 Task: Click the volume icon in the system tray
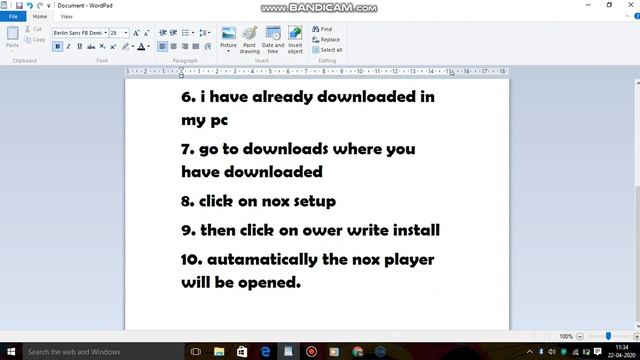click(552, 351)
